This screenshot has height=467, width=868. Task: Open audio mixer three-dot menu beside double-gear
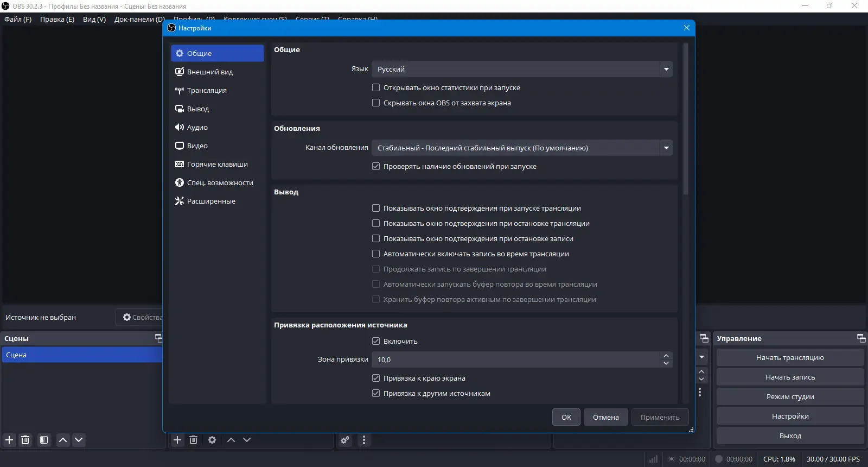tap(364, 440)
